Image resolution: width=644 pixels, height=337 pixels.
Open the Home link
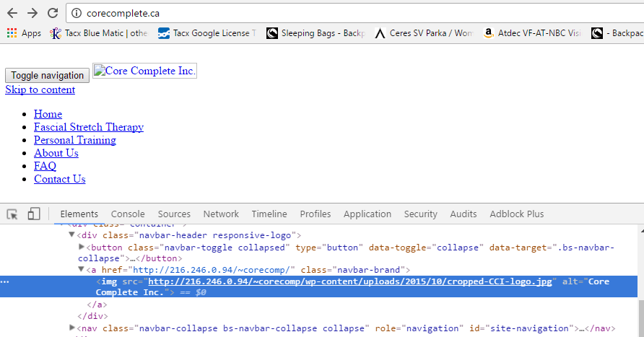tap(48, 114)
